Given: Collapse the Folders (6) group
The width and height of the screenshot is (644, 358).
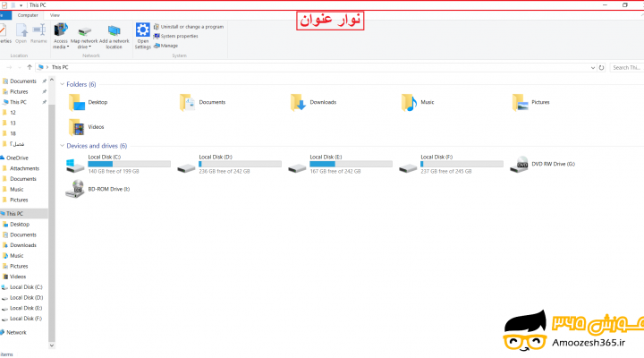Looking at the screenshot, I should click(62, 84).
